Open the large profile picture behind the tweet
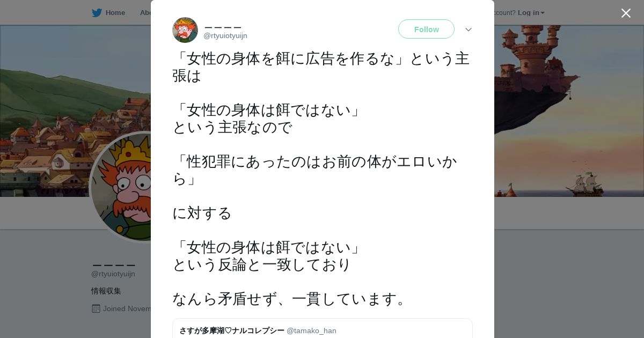The width and height of the screenshot is (644, 338). pyautogui.click(x=121, y=187)
